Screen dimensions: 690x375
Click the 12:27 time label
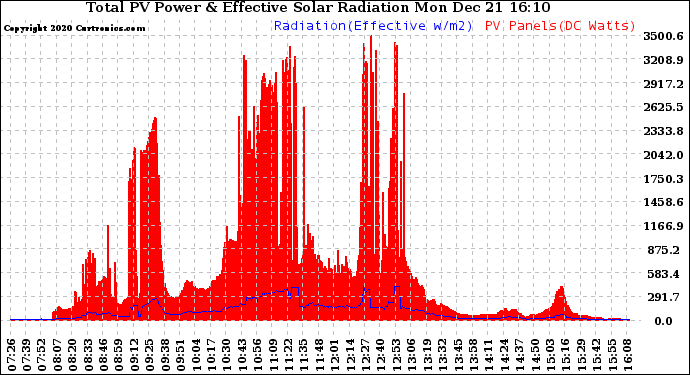tap(366, 355)
